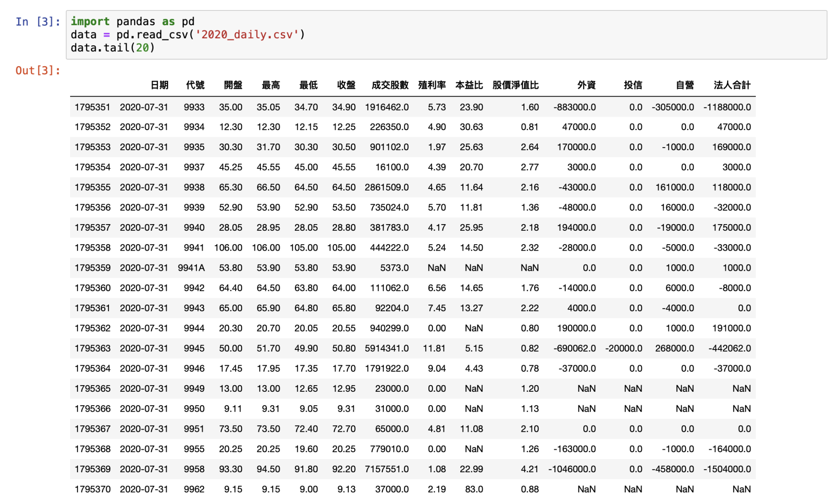Click price-to-book value 4.21

click(x=529, y=469)
